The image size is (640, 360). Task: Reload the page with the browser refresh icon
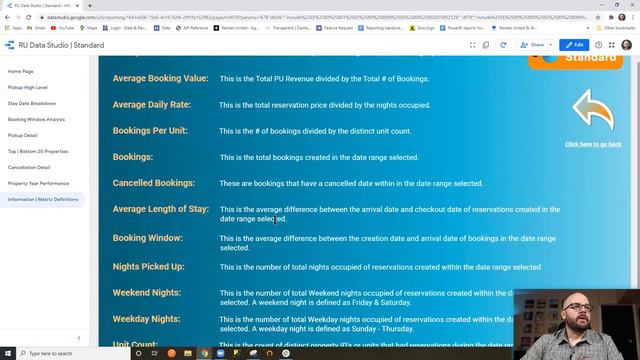(x=29, y=18)
